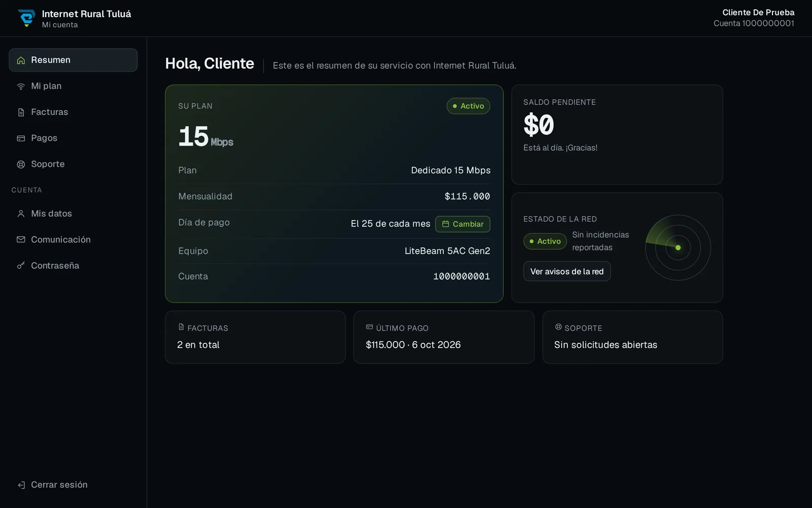Go to Mi plan in sidebar
This screenshot has width=812, height=508.
pos(73,86)
